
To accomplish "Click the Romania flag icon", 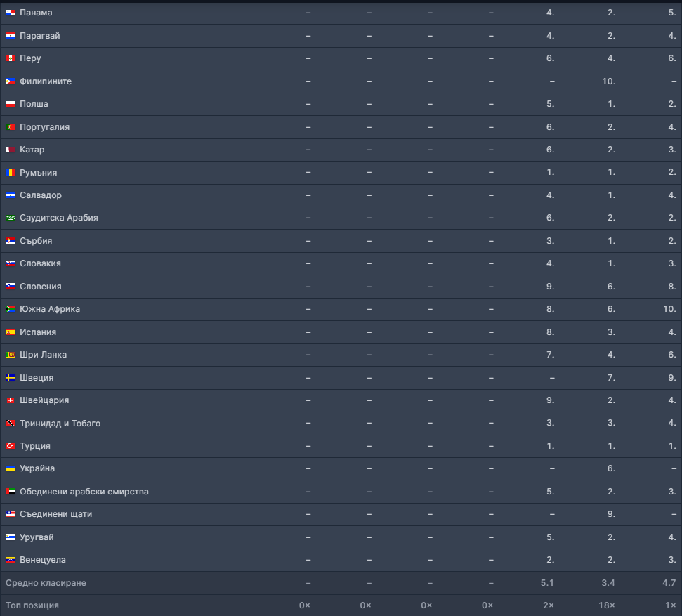I will point(11,173).
